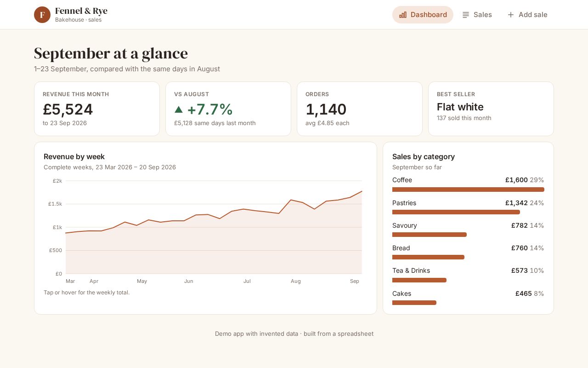This screenshot has height=368, width=588.
Task: Click the list icon beside Sales
Action: (x=466, y=15)
